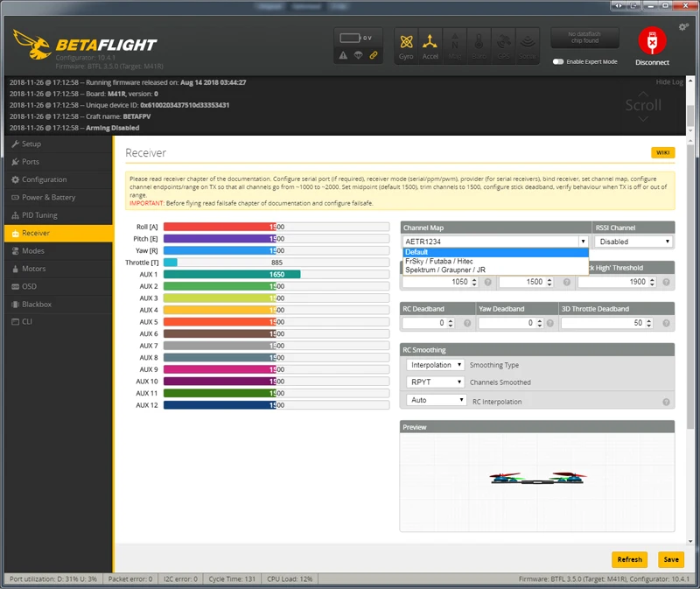This screenshot has height=589, width=700.
Task: Open the settings gear icon at top right
Action: (683, 27)
